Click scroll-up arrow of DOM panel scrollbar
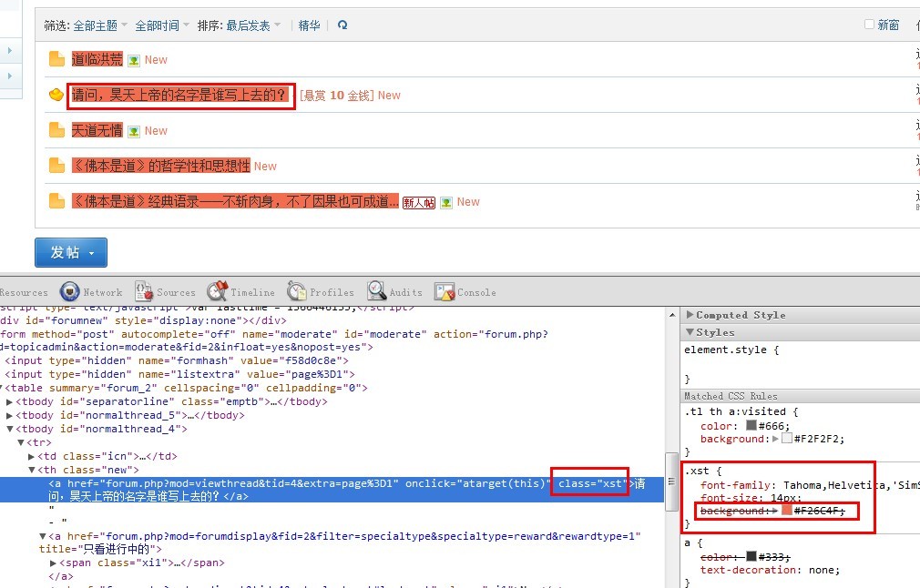Viewport: 920px width, 588px height. tap(672, 315)
